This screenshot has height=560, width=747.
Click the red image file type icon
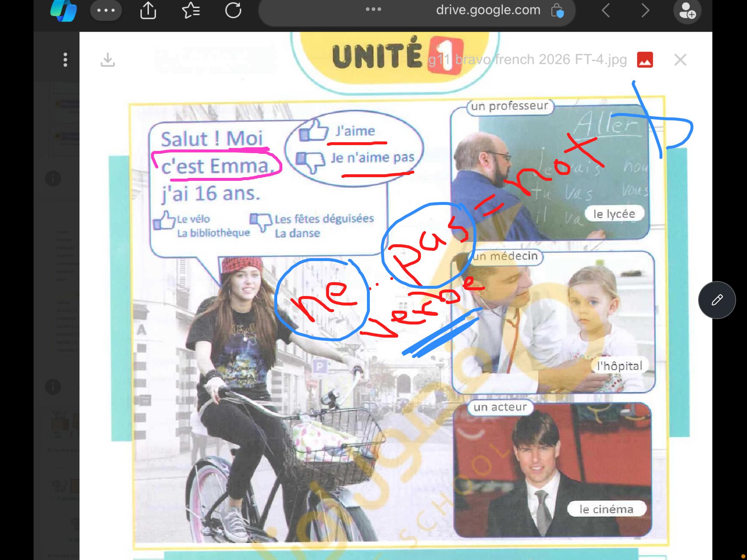645,60
